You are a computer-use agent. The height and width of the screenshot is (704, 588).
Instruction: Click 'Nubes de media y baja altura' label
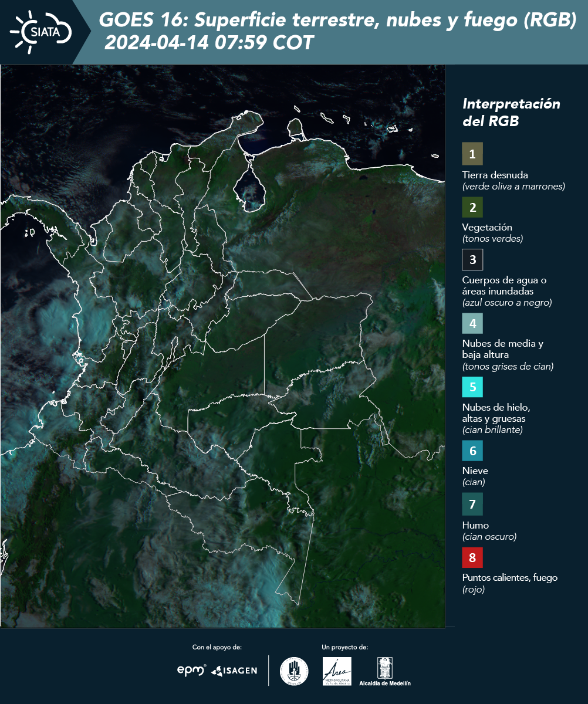[503, 349]
